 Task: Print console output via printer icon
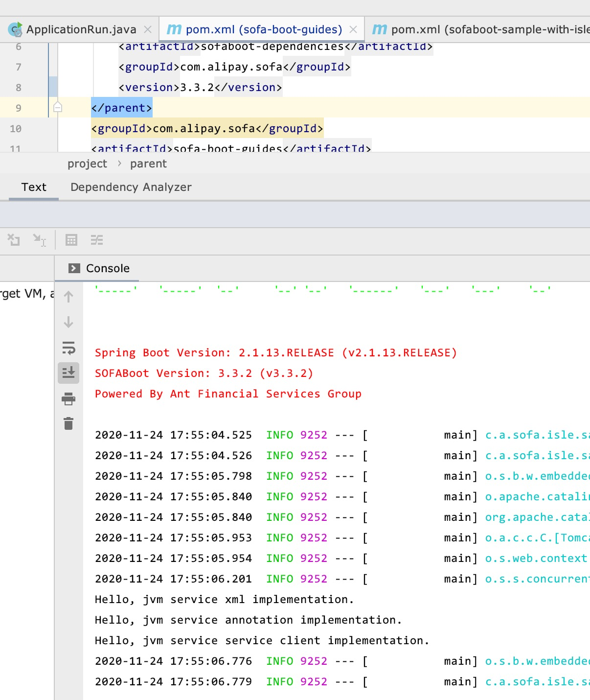pos(68,398)
